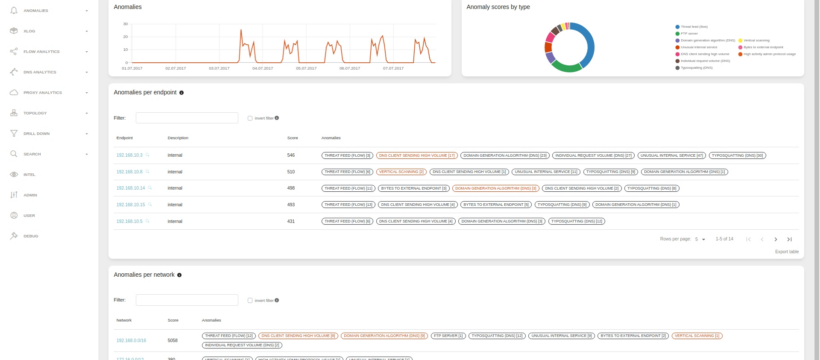The height and width of the screenshot is (360, 820).
Task: Open endpoint link 192.168.10.14
Action: pos(130,188)
